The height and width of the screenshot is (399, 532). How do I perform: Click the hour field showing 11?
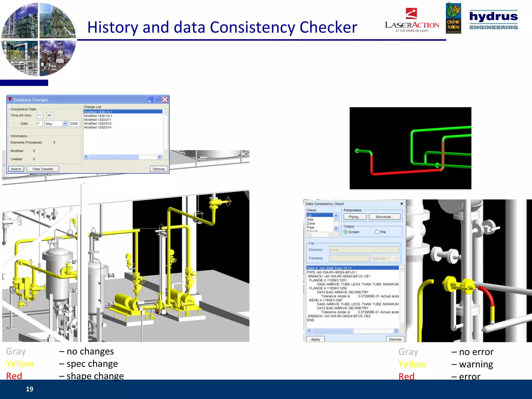pos(39,115)
